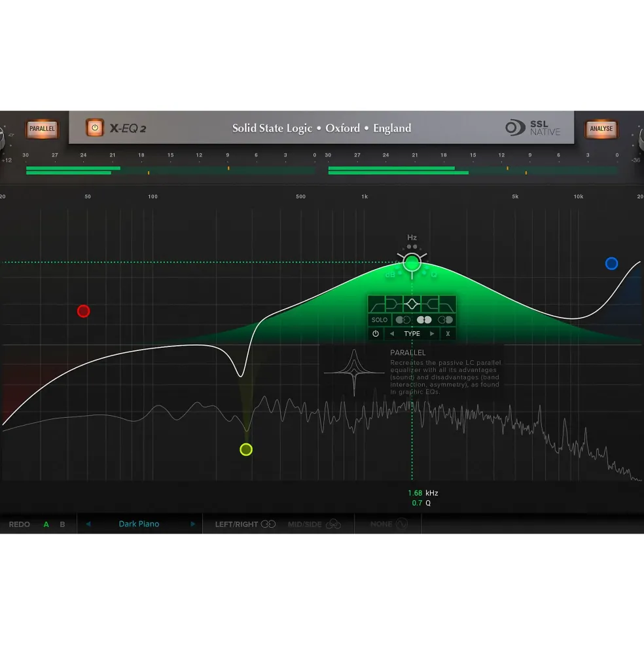Toggle the X-EQ 2 plugin power button
The width and height of the screenshot is (644, 645).
coord(95,128)
